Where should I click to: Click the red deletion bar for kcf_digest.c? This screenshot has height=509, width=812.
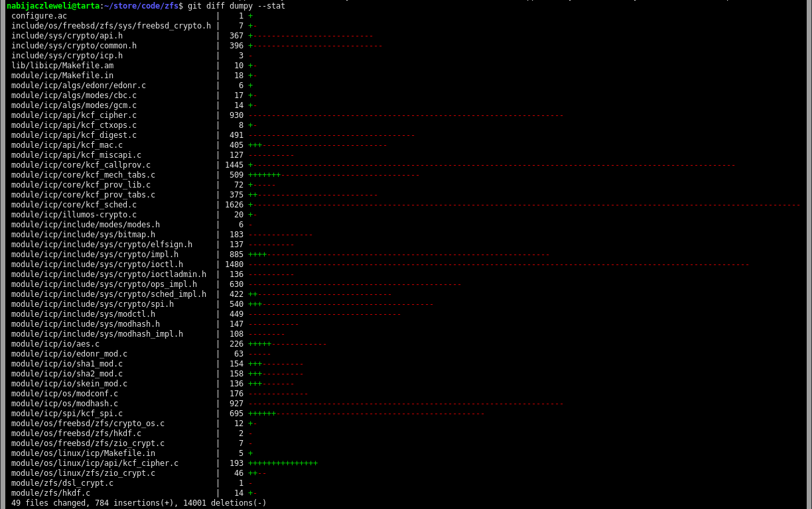click(x=331, y=135)
